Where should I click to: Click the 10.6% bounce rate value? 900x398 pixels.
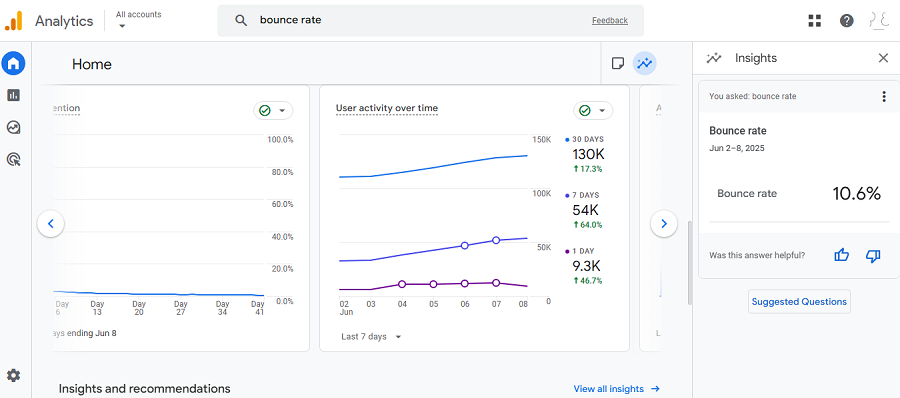pyautogui.click(x=856, y=194)
